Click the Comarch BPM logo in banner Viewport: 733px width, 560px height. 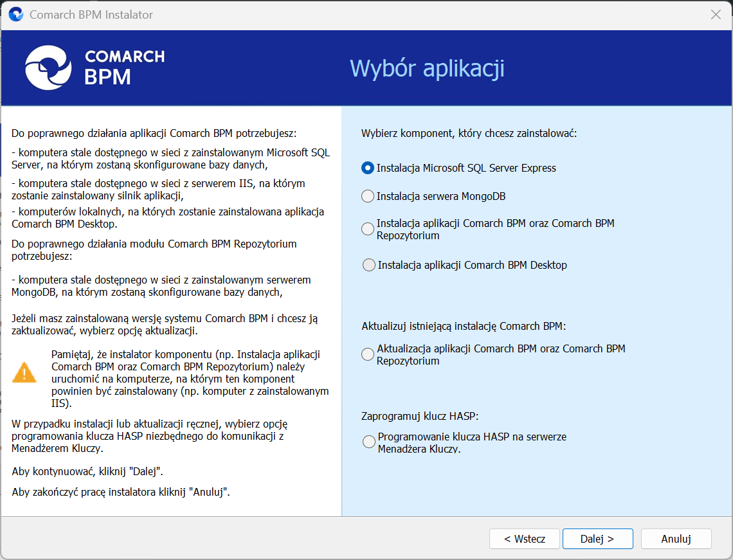[95, 68]
